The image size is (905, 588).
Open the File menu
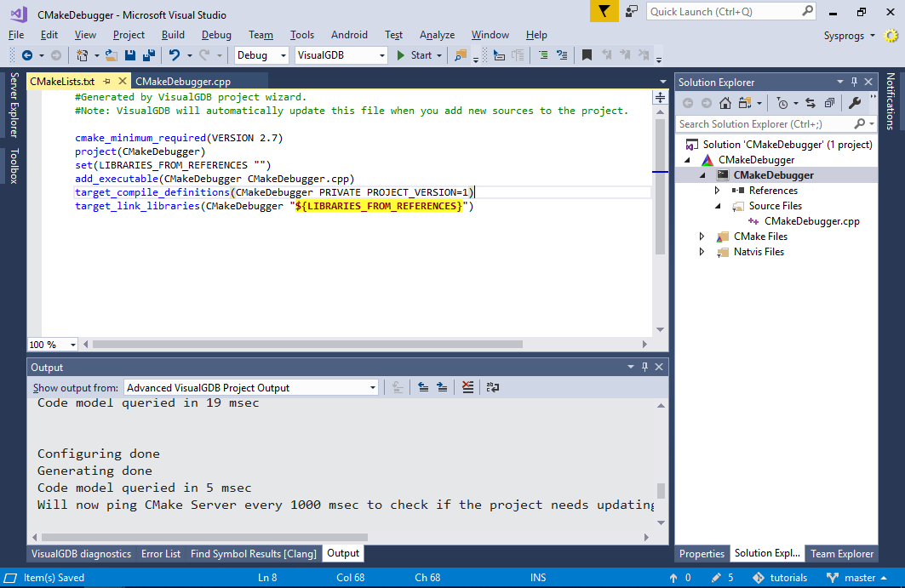click(x=16, y=35)
